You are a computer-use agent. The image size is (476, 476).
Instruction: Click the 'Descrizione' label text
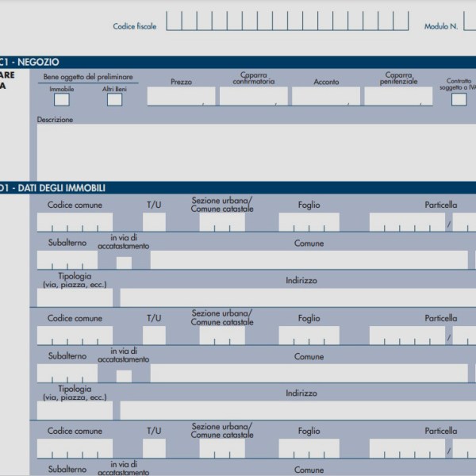[55, 120]
